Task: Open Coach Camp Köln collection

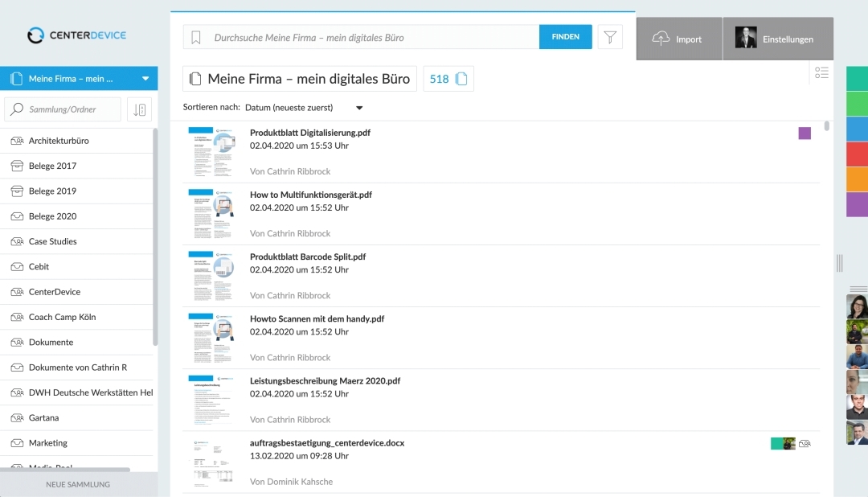Action: click(x=77, y=317)
